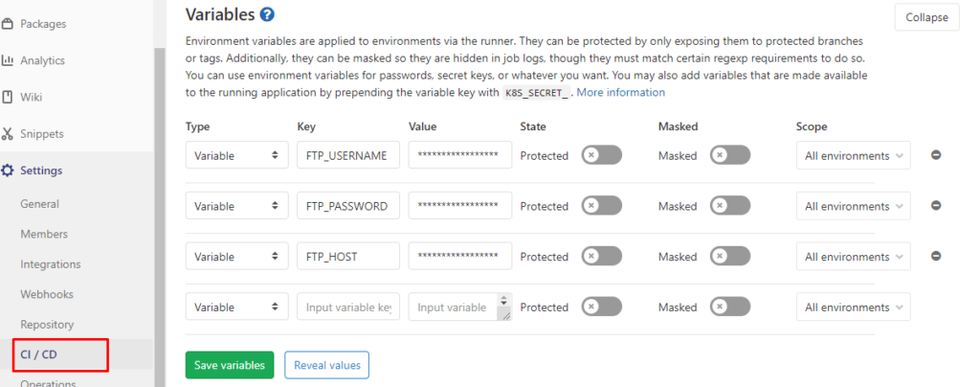This screenshot has height=387, width=980.
Task: Open Webhooks settings page
Action: [x=47, y=294]
